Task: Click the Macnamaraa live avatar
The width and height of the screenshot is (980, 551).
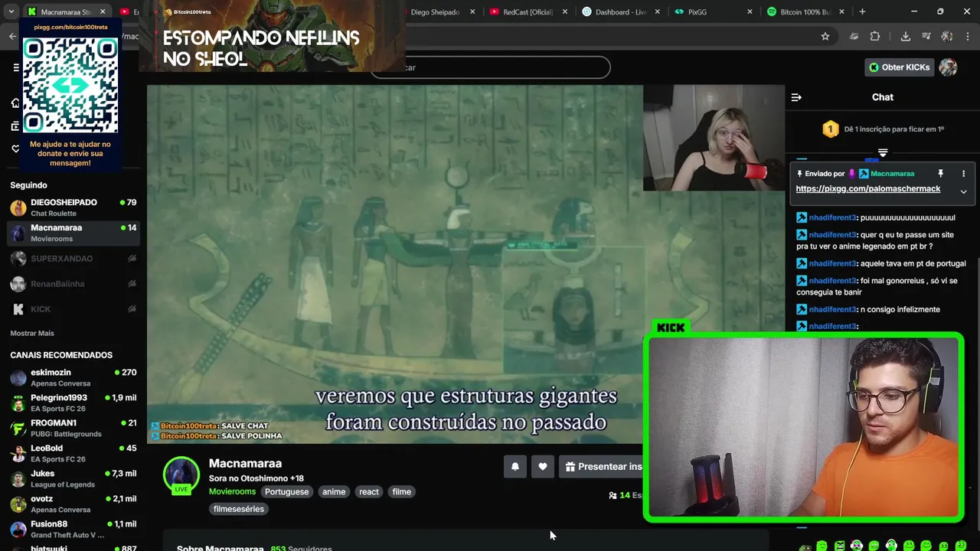Action: (181, 475)
